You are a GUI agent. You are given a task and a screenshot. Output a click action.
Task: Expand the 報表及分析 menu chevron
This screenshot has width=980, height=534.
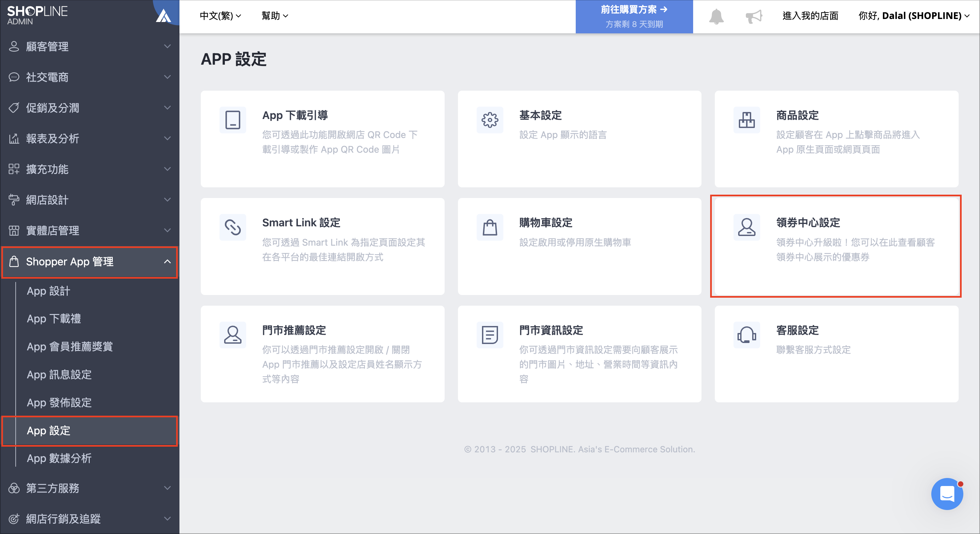tap(167, 138)
